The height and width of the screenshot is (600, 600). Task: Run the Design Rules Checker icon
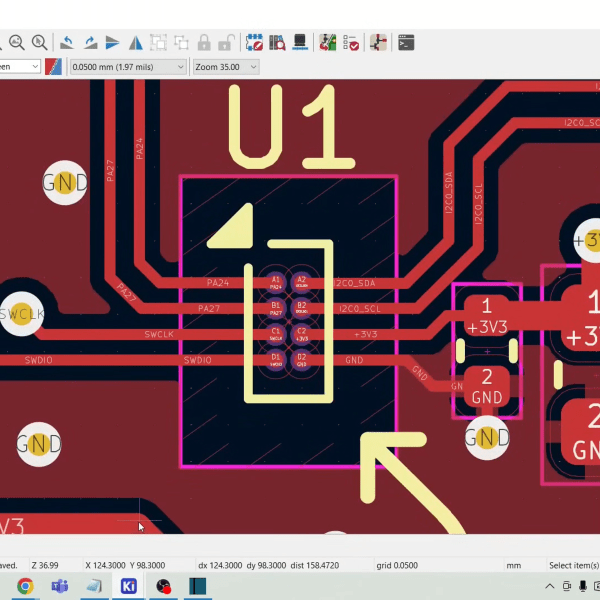pos(351,43)
